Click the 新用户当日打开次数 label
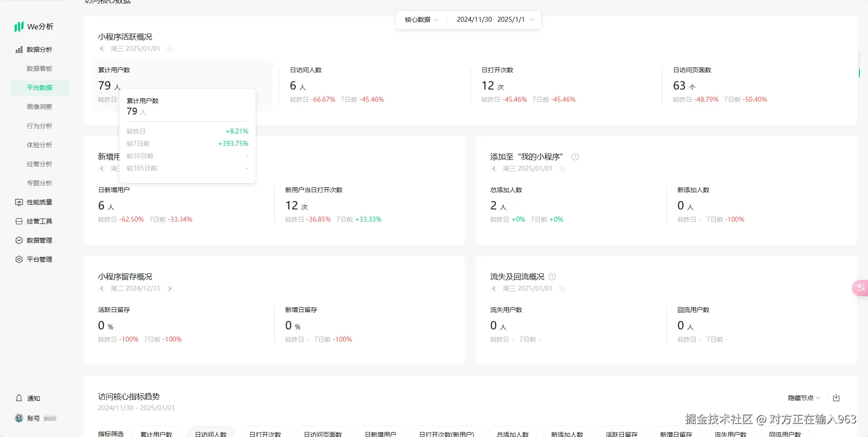 click(x=314, y=190)
